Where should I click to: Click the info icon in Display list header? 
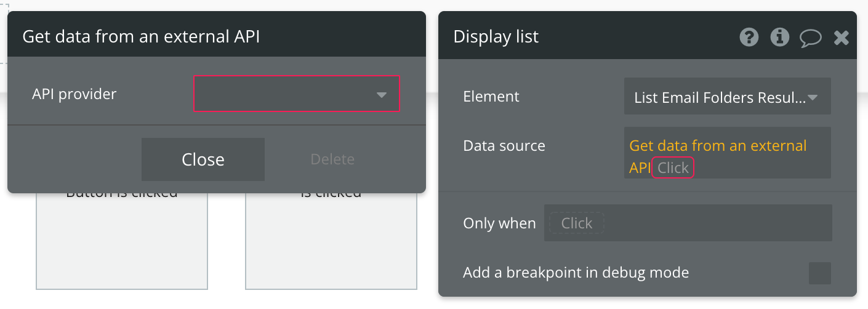click(x=780, y=38)
